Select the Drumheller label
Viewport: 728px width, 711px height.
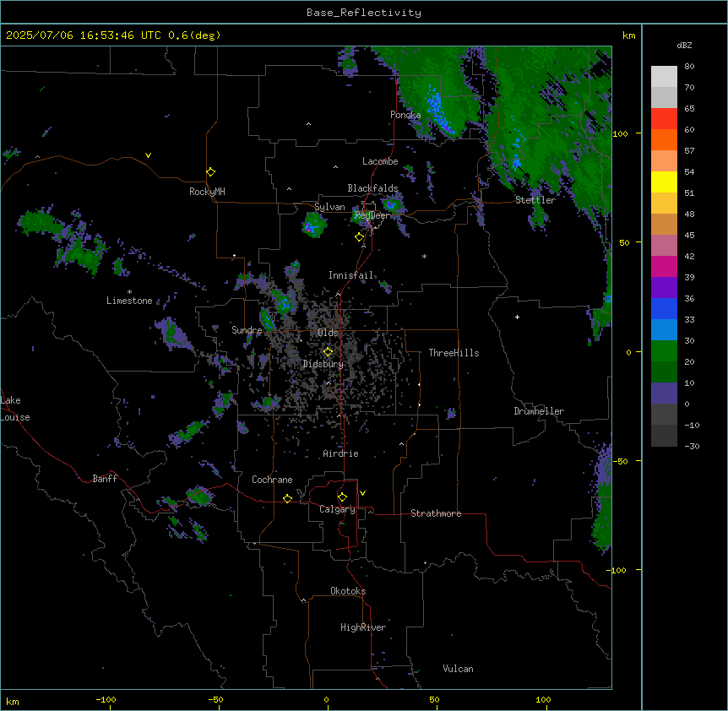coord(539,411)
